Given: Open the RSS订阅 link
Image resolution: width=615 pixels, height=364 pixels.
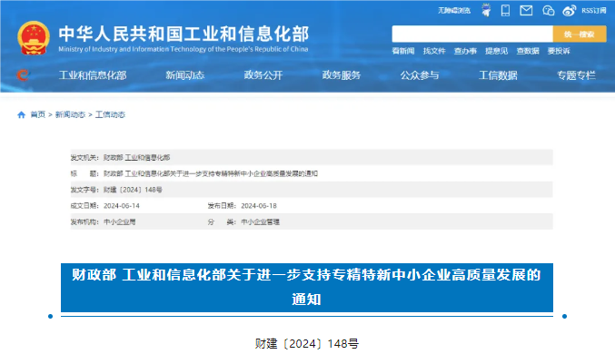Looking at the screenshot, I should coord(594,11).
